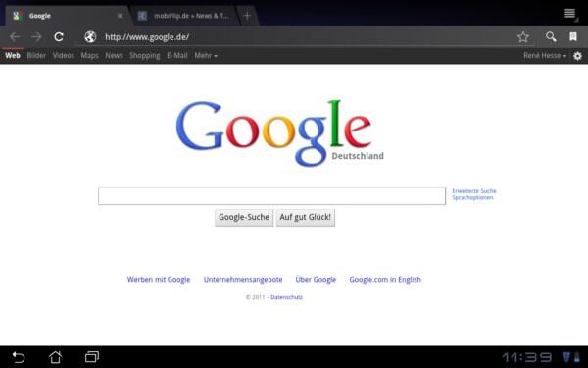Reload the page with the refresh icon
This screenshot has width=588, height=368.
[x=59, y=37]
